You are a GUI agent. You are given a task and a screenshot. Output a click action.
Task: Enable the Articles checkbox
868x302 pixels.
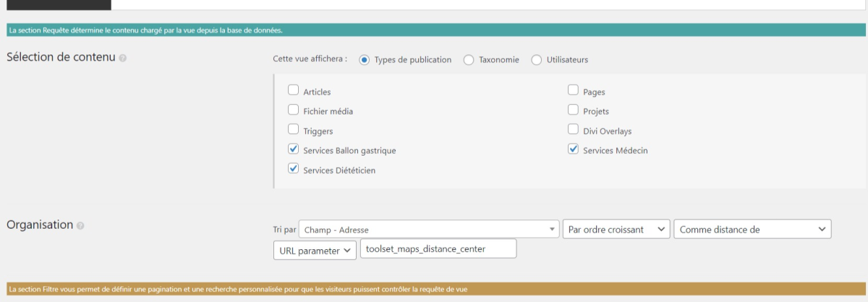[293, 91]
